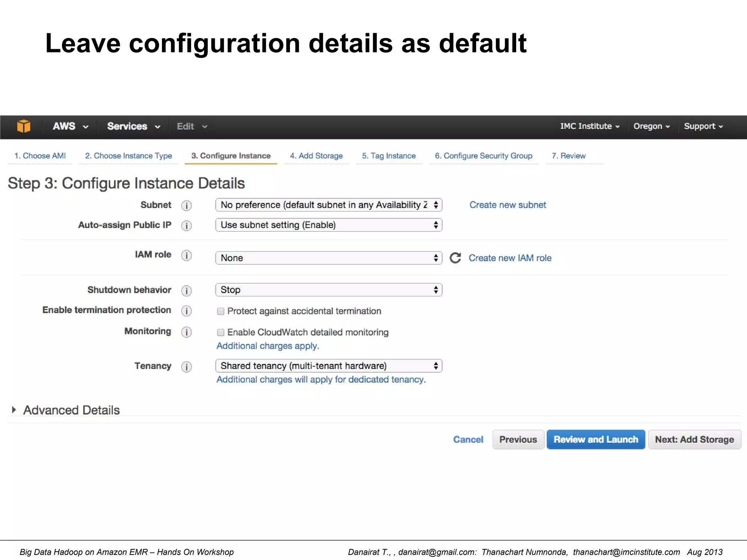This screenshot has height=560, width=747.
Task: Open the Services dropdown menu
Action: pos(133,126)
